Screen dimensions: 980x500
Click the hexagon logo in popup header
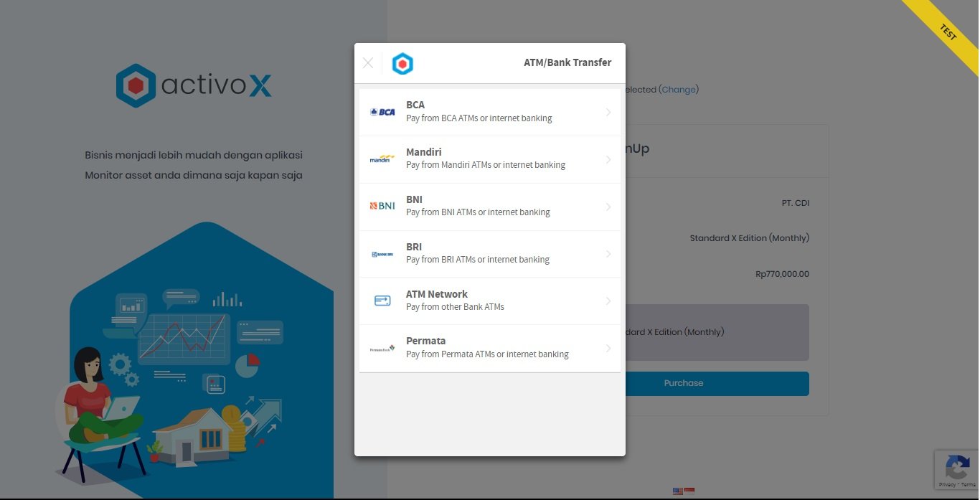[x=402, y=64]
